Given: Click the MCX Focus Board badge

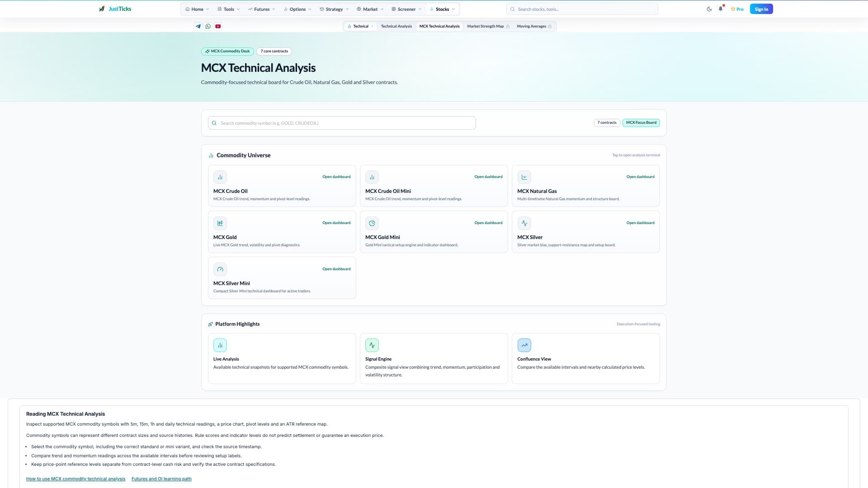Looking at the screenshot, I should (x=641, y=123).
